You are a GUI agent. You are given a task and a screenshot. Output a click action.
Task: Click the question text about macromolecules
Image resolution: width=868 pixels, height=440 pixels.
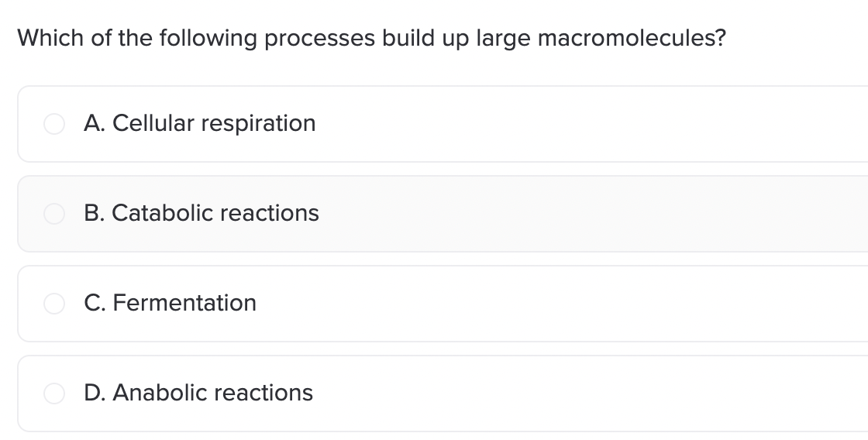pos(371,39)
